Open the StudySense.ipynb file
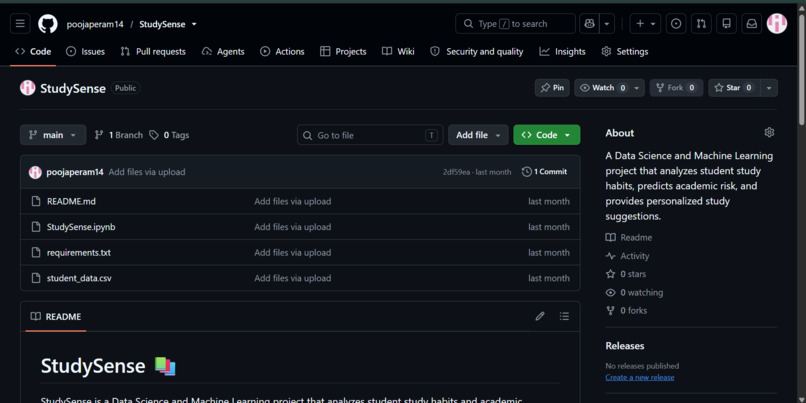The height and width of the screenshot is (403, 806). [81, 227]
